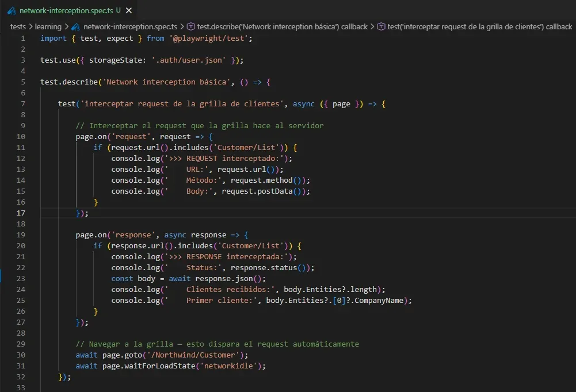
Task: Click 'CompanyName' on line 25
Action: coord(379,300)
